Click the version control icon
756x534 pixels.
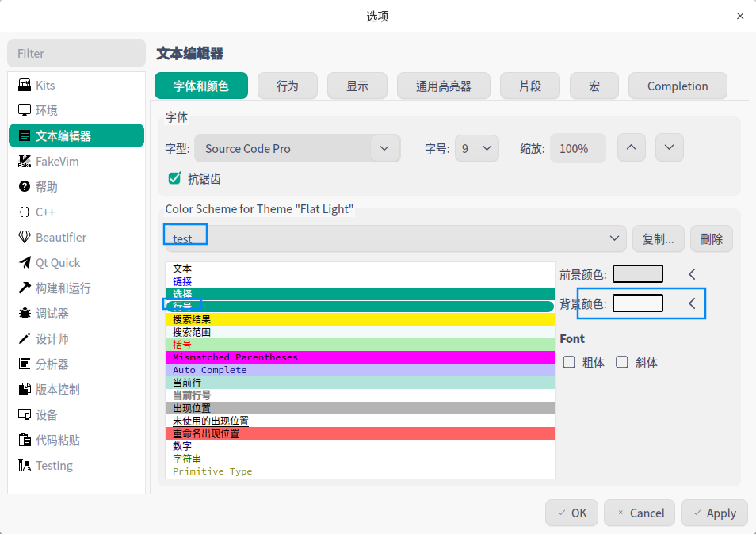pos(25,390)
